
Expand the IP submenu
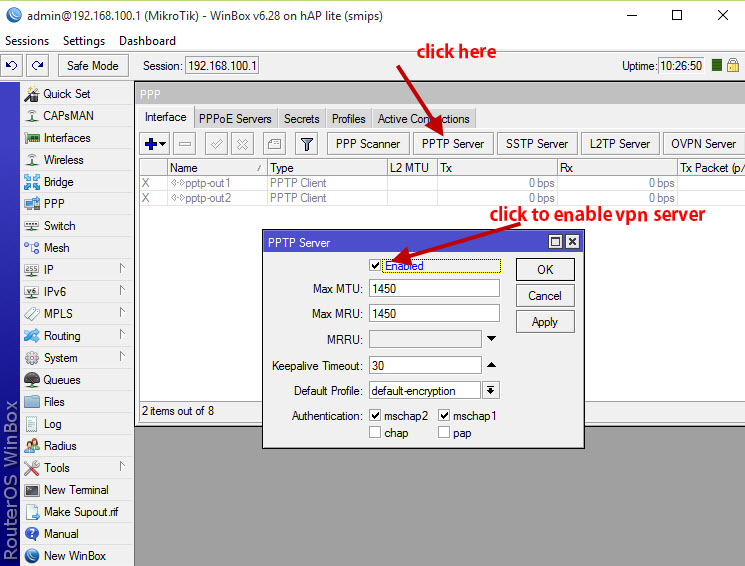pos(122,269)
